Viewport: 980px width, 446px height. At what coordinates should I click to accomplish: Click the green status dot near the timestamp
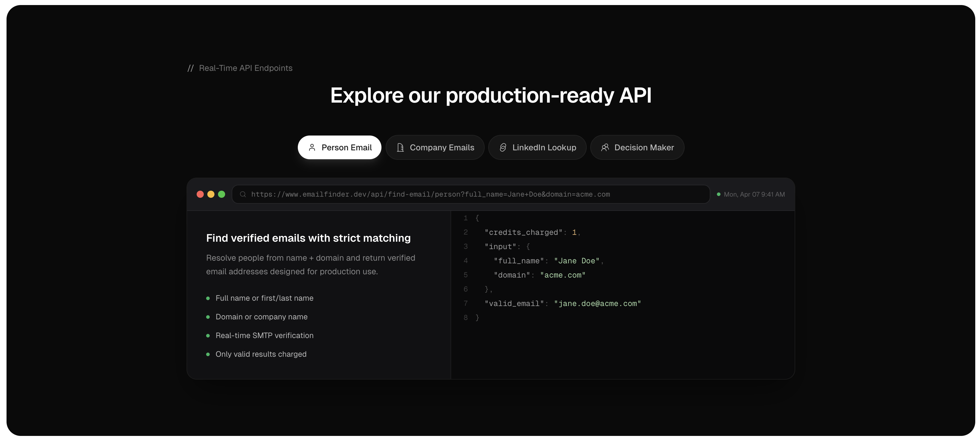[718, 194]
